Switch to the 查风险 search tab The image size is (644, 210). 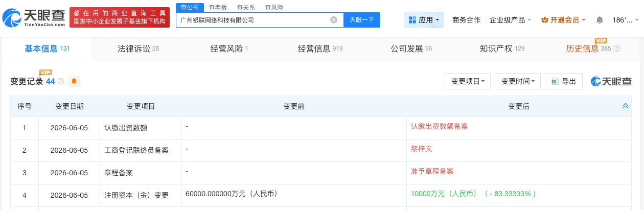pos(274,8)
